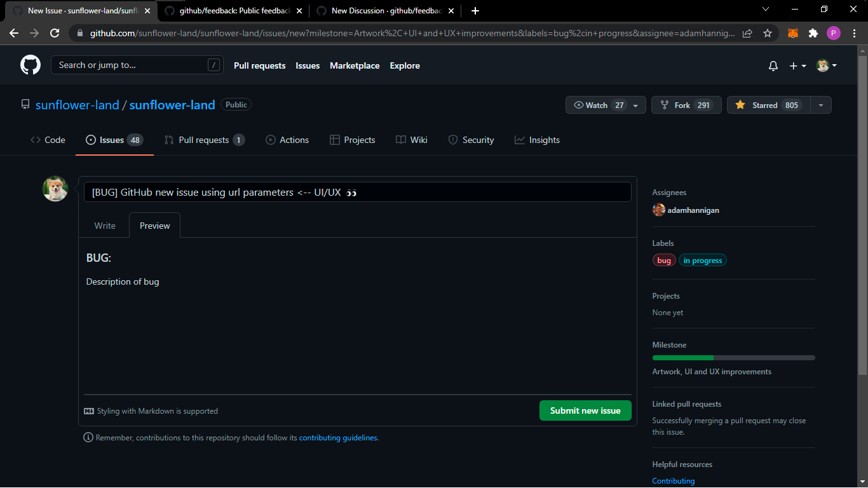The width and height of the screenshot is (868, 488).
Task: Open the Pull requests repository tab
Action: [x=205, y=140]
